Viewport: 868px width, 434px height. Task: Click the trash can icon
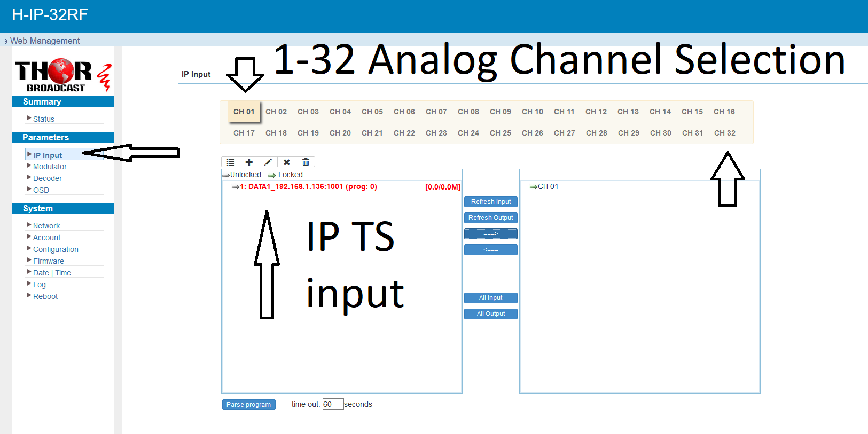pyautogui.click(x=306, y=162)
